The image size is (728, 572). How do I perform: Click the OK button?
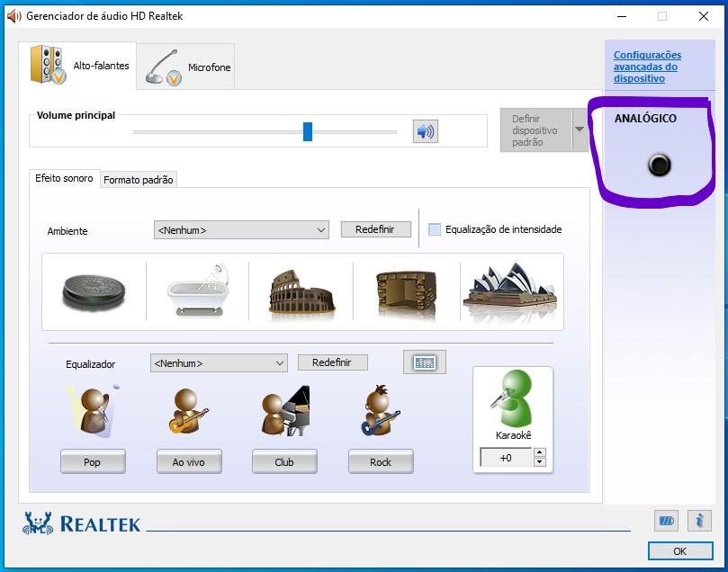click(x=680, y=550)
